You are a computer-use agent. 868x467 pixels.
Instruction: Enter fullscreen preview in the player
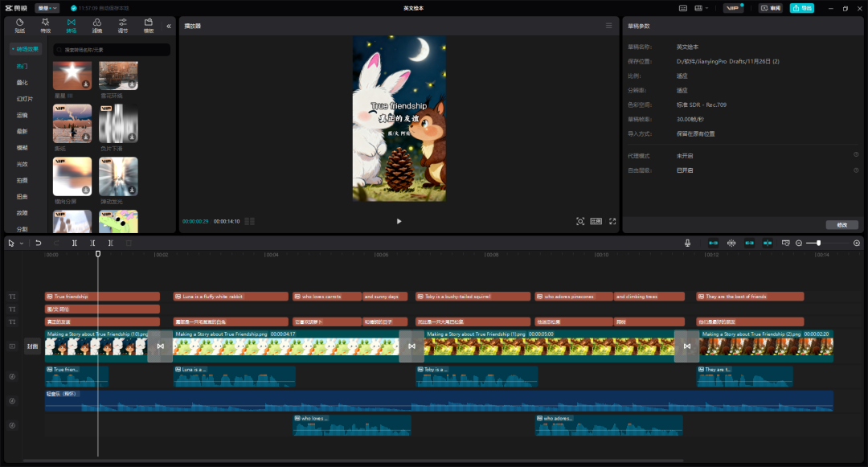click(612, 221)
